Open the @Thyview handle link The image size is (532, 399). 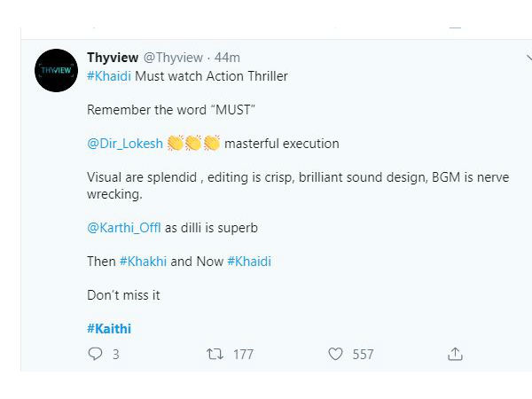click(173, 58)
